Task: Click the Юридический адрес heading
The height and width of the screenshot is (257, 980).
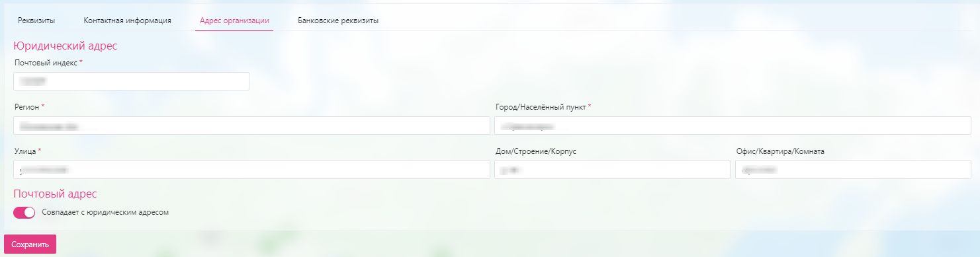Action: pyautogui.click(x=66, y=46)
